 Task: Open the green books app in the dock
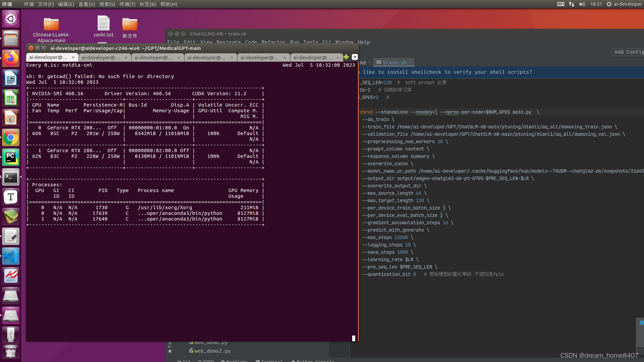tap(11, 217)
